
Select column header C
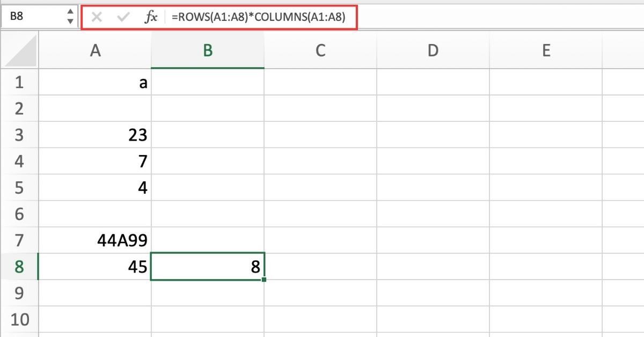pos(320,50)
